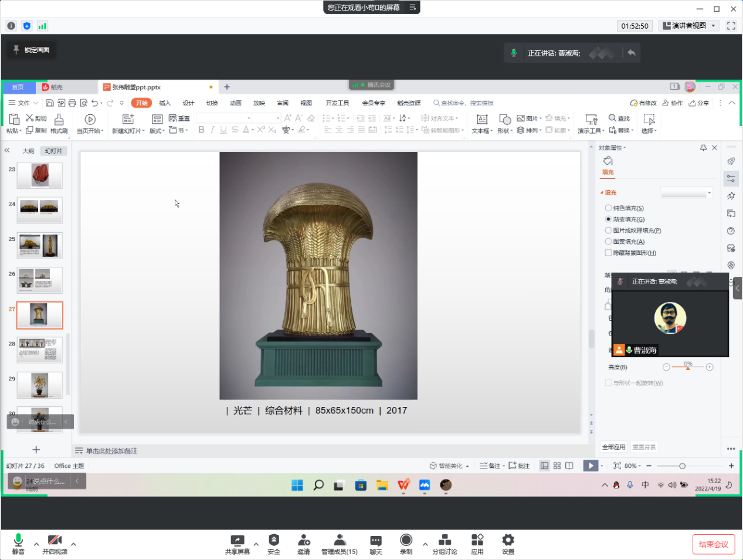Click the manage members (15) icon

[x=339, y=540]
